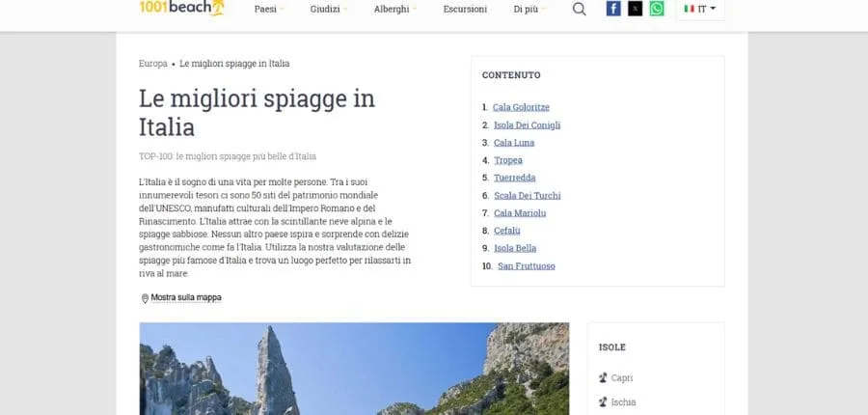Click the palm icon beside Capri

click(603, 378)
